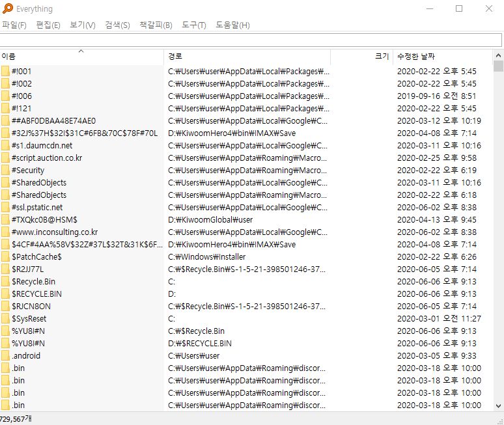504x425 pixels.
Task: Select the #script.auction.co.kr folder name
Action: [x=47, y=158]
